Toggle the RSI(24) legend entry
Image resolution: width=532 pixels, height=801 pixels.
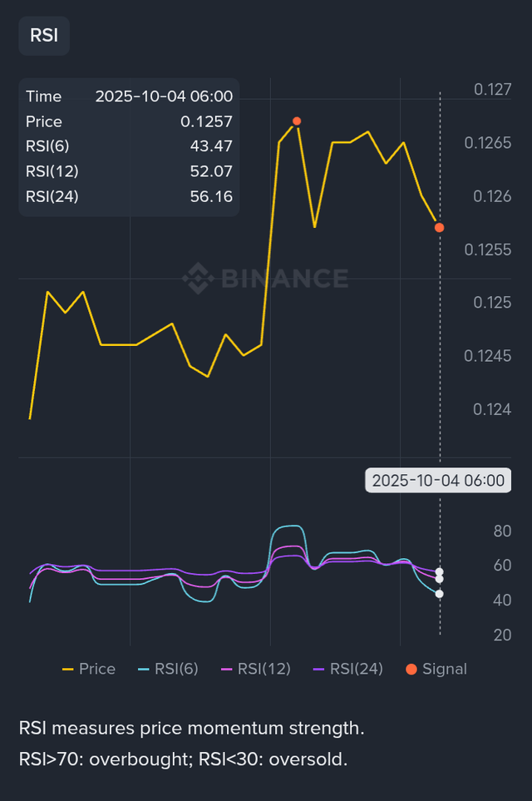click(x=347, y=669)
